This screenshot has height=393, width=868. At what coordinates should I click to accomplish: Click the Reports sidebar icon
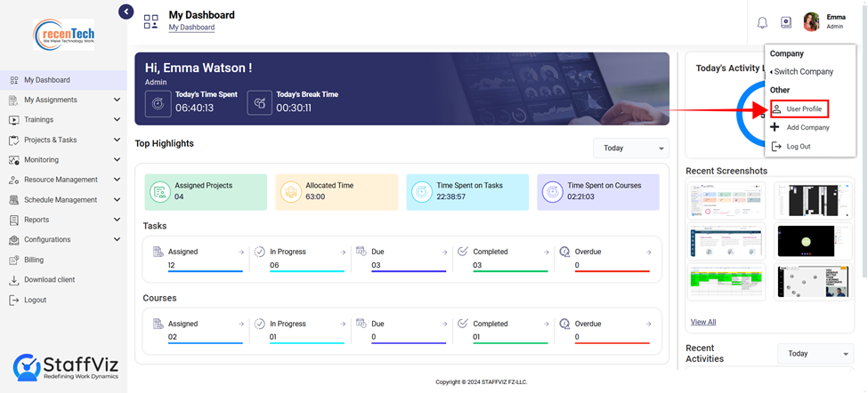(x=14, y=220)
